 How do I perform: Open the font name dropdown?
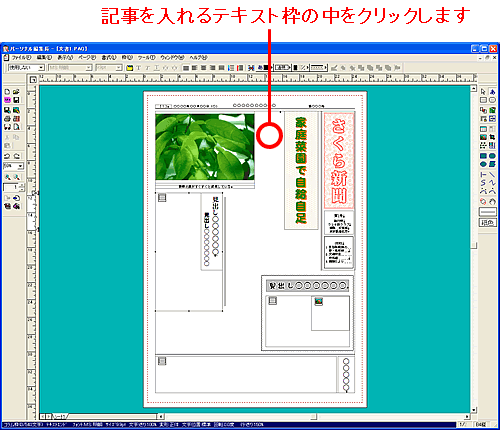point(70,68)
